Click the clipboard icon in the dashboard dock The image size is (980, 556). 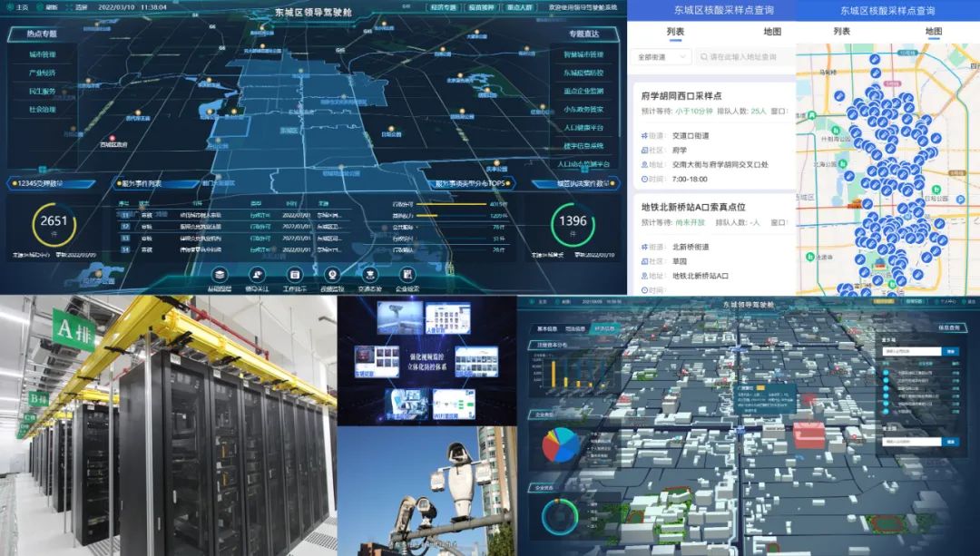click(x=407, y=275)
